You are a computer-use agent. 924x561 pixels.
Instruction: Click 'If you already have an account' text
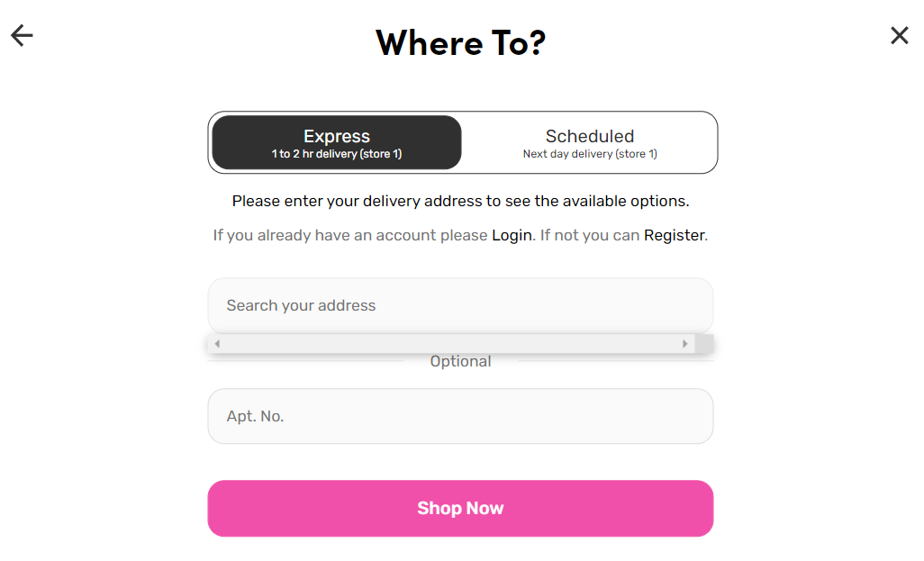point(351,235)
